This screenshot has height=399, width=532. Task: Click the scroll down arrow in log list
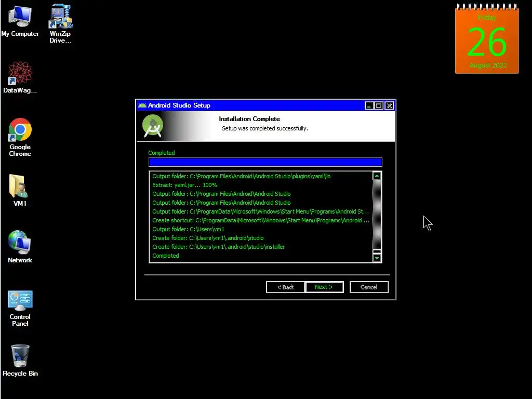pos(377,258)
